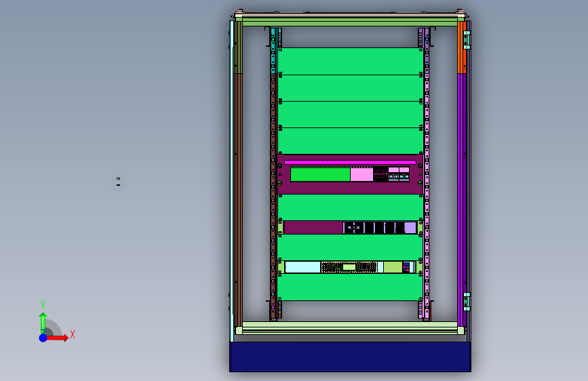Select the rack unit with light cyan faceplate
The height and width of the screenshot is (381, 588).
[x=350, y=267]
